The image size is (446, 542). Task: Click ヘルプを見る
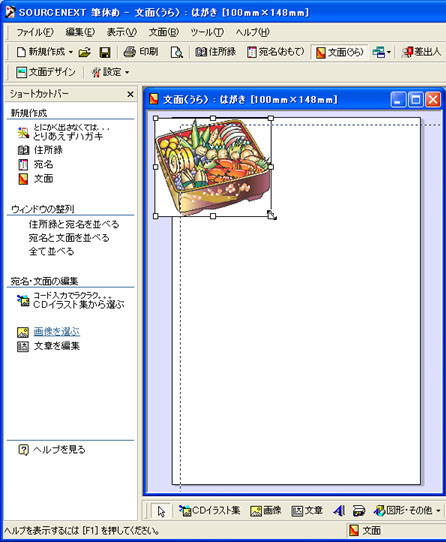coord(59,449)
